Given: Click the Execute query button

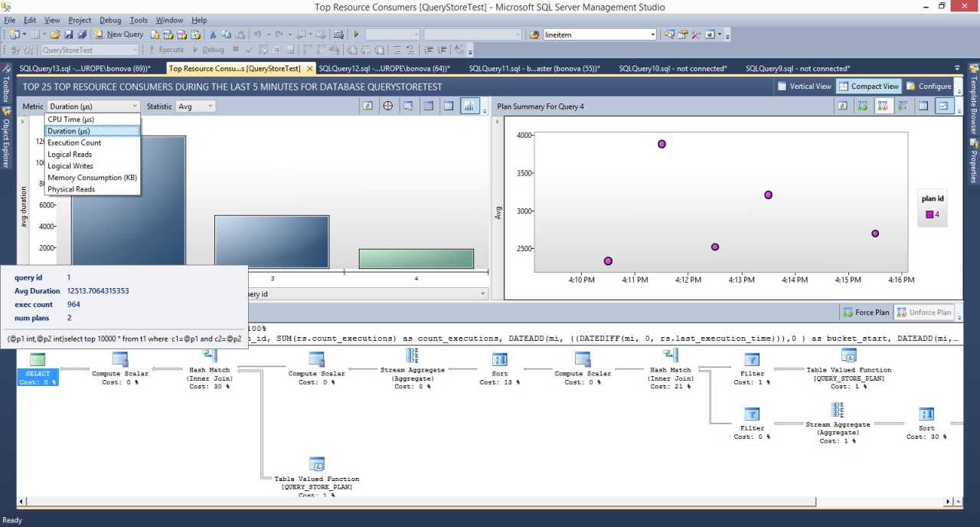Looking at the screenshot, I should [165, 50].
